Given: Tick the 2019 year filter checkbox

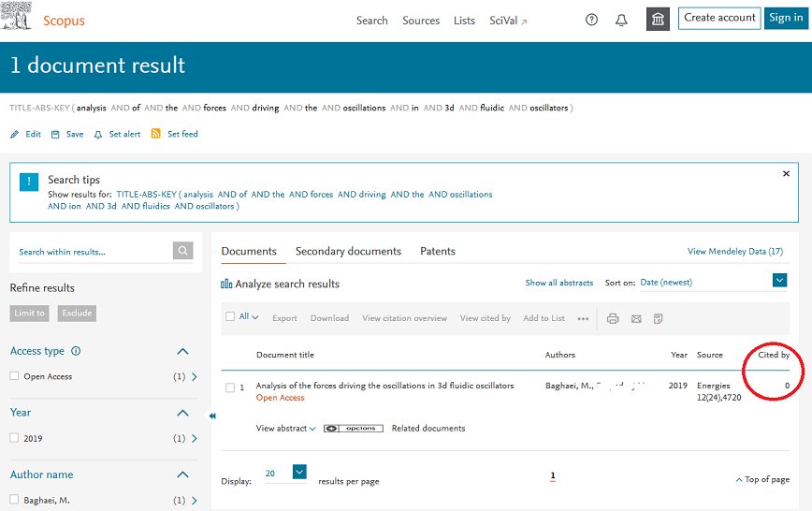Looking at the screenshot, I should pyautogui.click(x=14, y=438).
